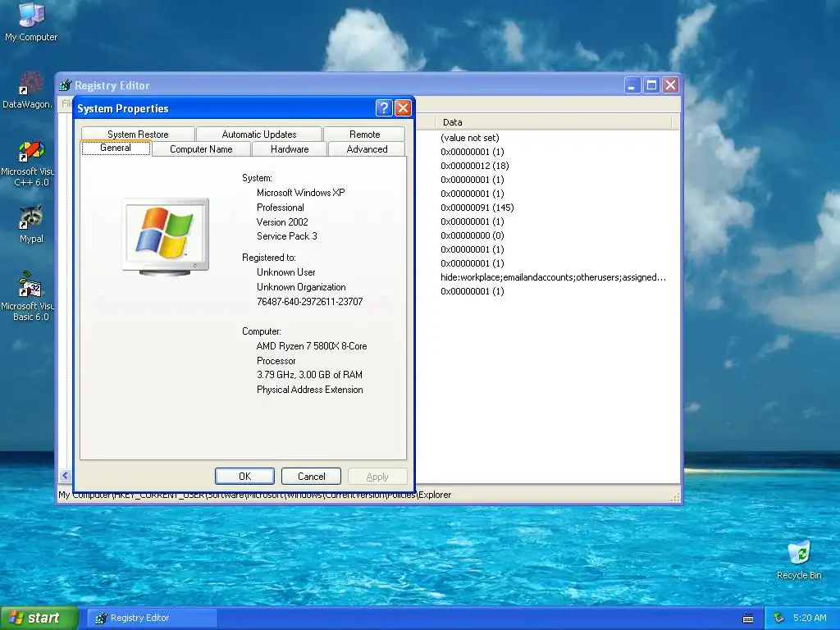
Task: Click the Registry Editor title bar icon
Action: [x=66, y=85]
